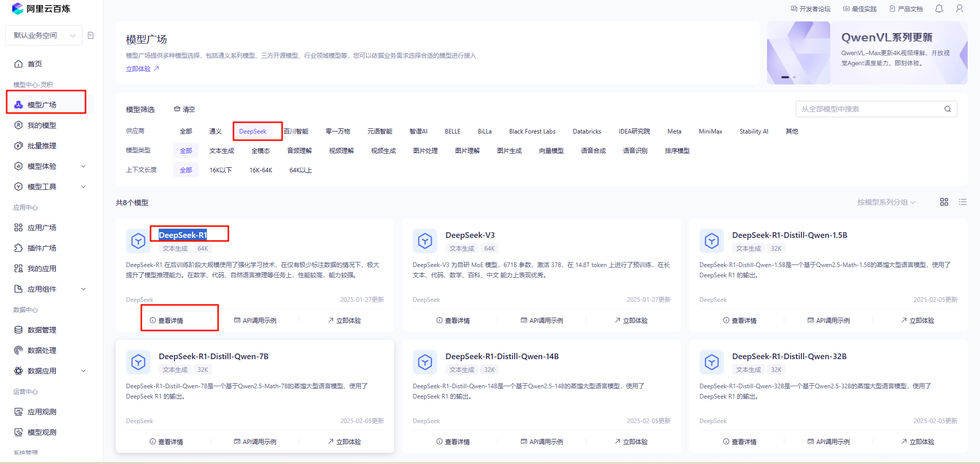980x464 pixels.
Task: Click 立即体验 for DeepSeek-R1-Distill-Qwen-7B
Action: pos(344,441)
